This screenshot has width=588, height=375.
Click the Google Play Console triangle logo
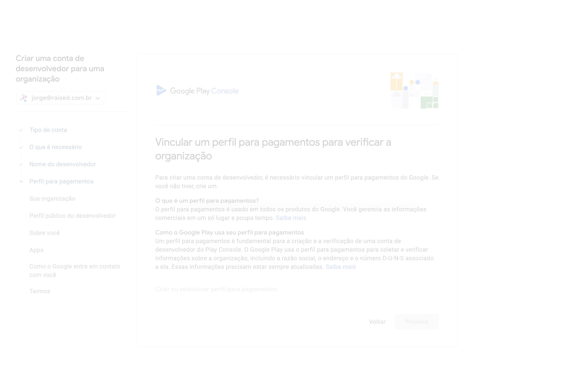pyautogui.click(x=161, y=90)
